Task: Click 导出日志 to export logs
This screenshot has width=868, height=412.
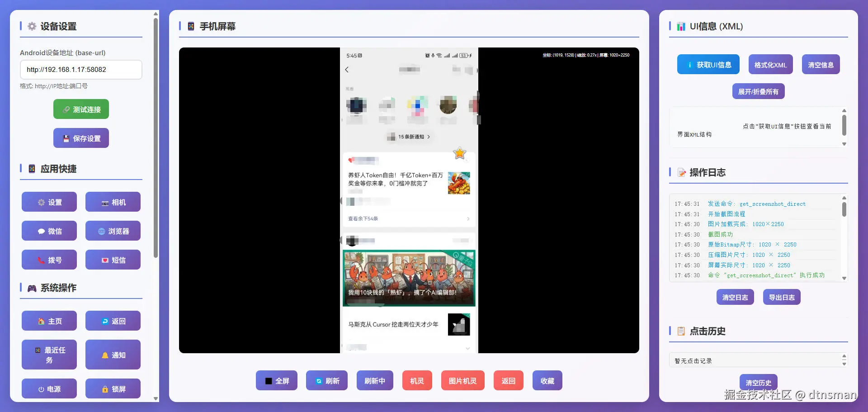Action: 781,297
